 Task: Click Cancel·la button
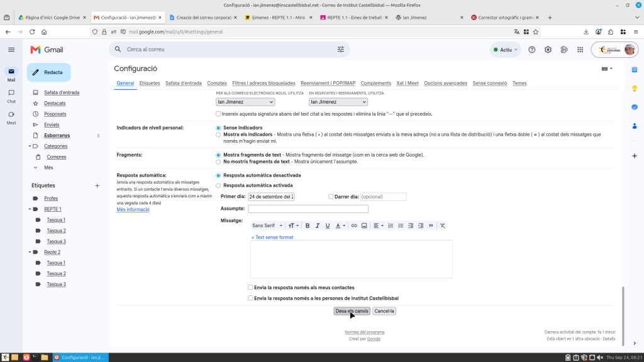384,311
